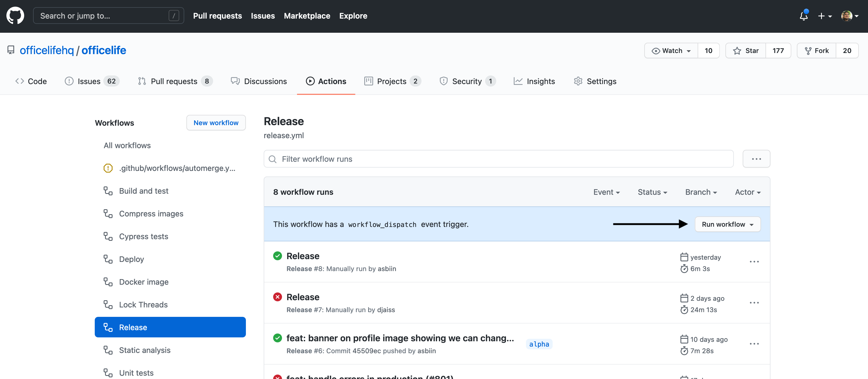Click the red failed icon for Release #7
The width and height of the screenshot is (868, 379).
pos(277,297)
